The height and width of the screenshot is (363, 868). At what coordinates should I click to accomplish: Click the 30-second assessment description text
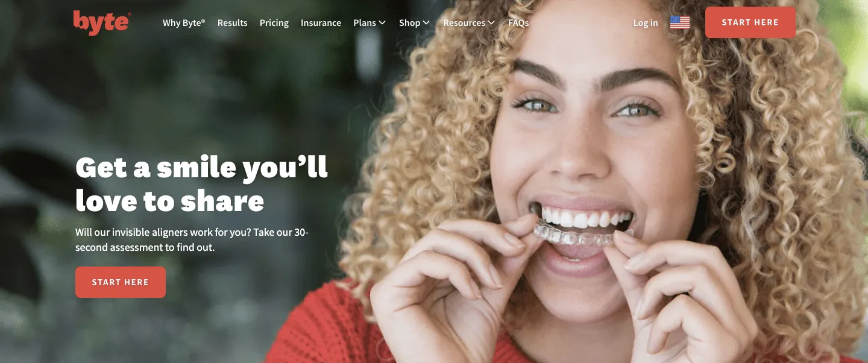pos(192,239)
